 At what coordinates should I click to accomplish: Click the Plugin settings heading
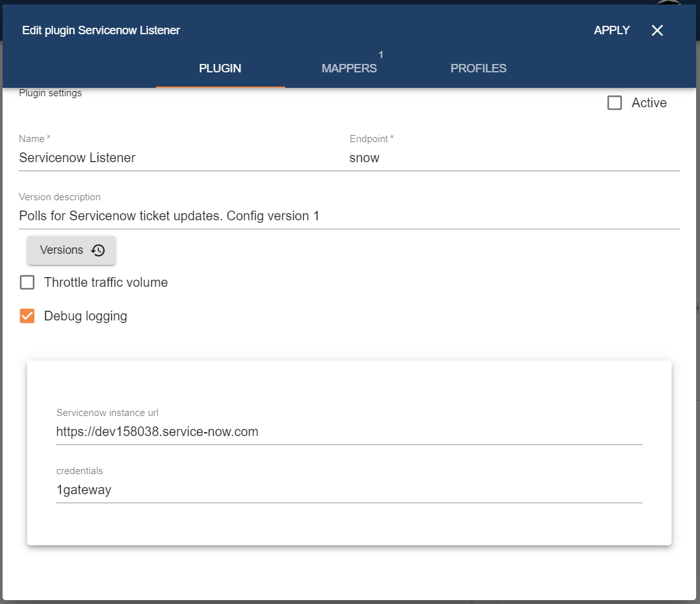coord(50,93)
